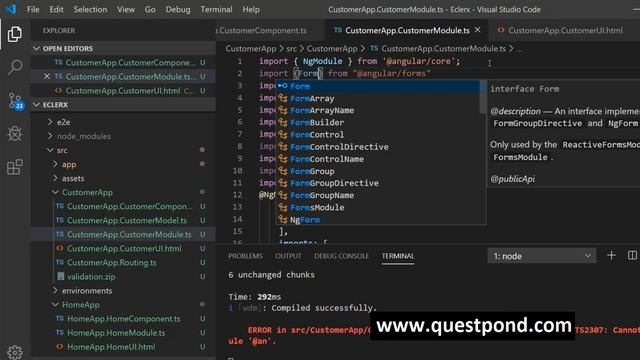Click CustomerModule.ts breadcrumb segment
Screen dimensions: 640x360
point(443,49)
